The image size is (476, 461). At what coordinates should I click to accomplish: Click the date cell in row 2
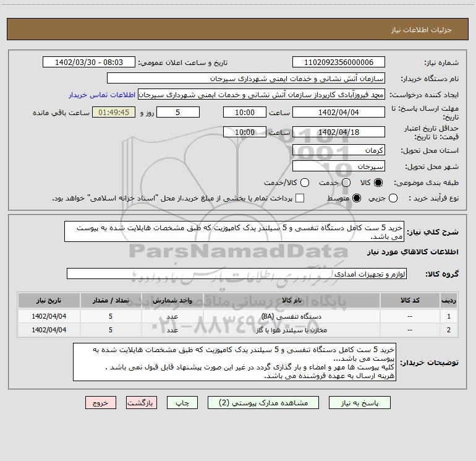coord(49,330)
